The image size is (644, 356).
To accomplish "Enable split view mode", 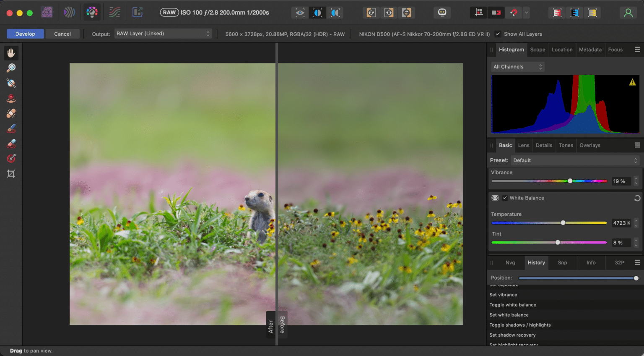I will click(317, 12).
